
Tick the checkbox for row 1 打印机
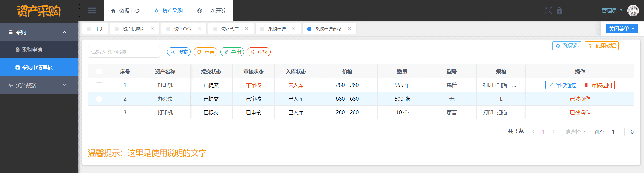(99, 85)
